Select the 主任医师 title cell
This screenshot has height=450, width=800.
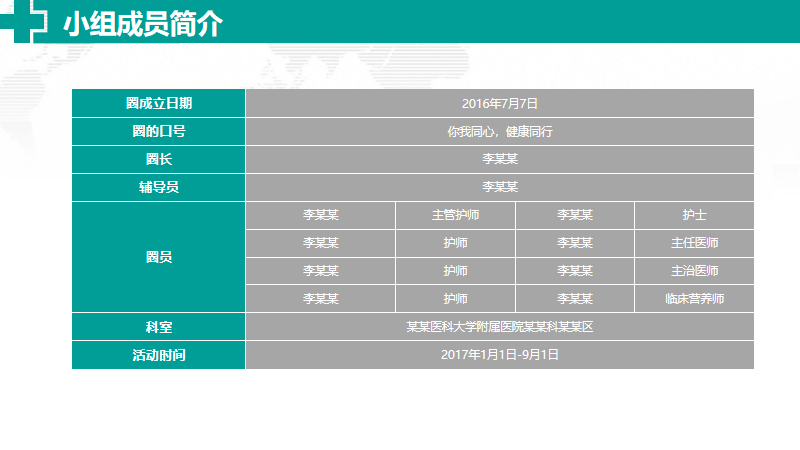tap(694, 243)
